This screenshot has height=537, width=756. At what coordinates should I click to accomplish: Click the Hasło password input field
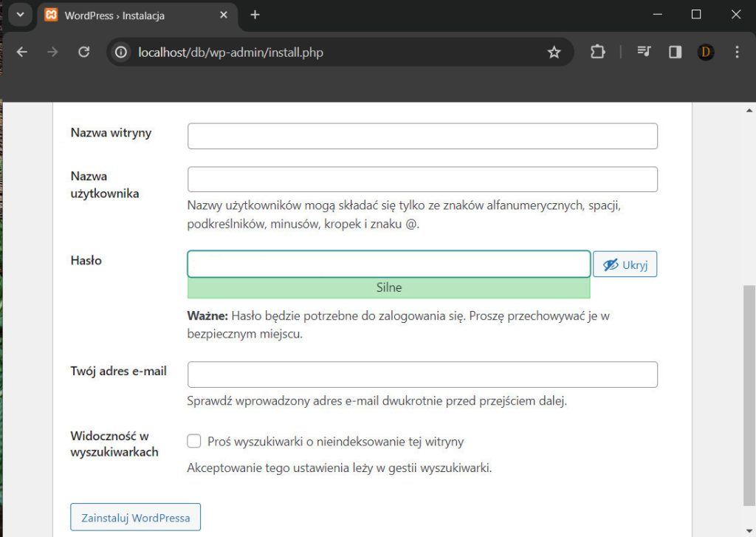point(388,264)
